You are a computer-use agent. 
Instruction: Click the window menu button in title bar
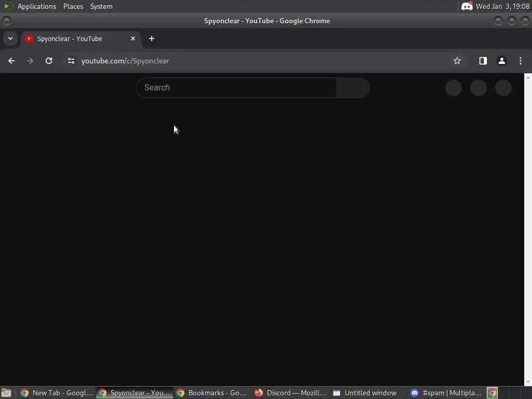(6, 21)
